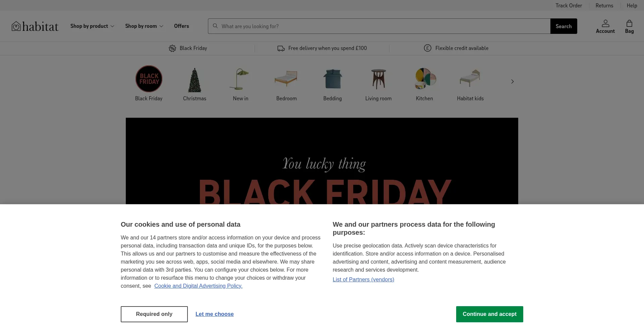The image size is (644, 333).
Task: Open Cookie and Digital Advertising Policy
Action: click(x=198, y=286)
